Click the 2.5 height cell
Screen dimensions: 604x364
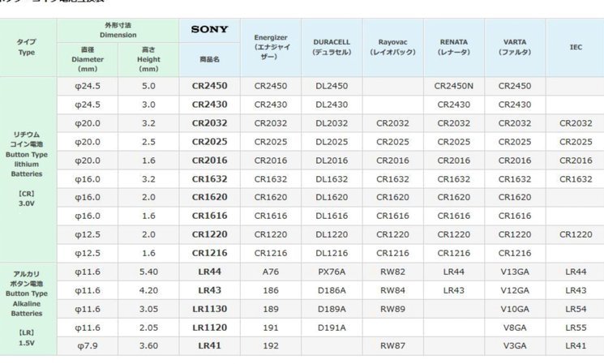(x=148, y=142)
